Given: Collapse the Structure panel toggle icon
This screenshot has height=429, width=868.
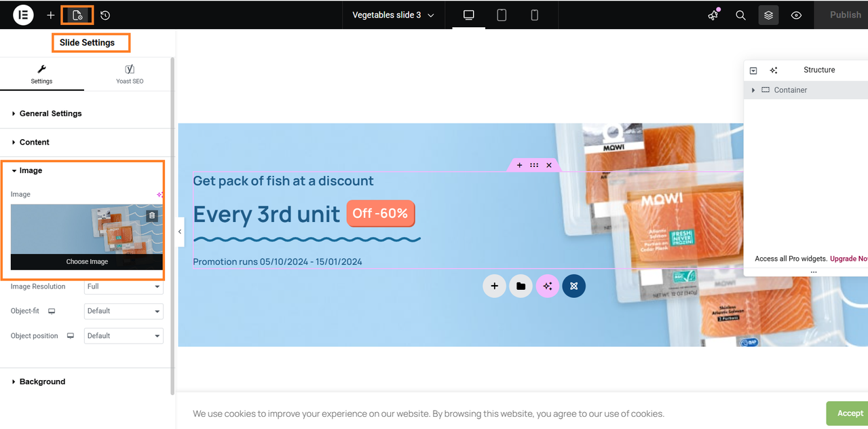Looking at the screenshot, I should pyautogui.click(x=753, y=71).
